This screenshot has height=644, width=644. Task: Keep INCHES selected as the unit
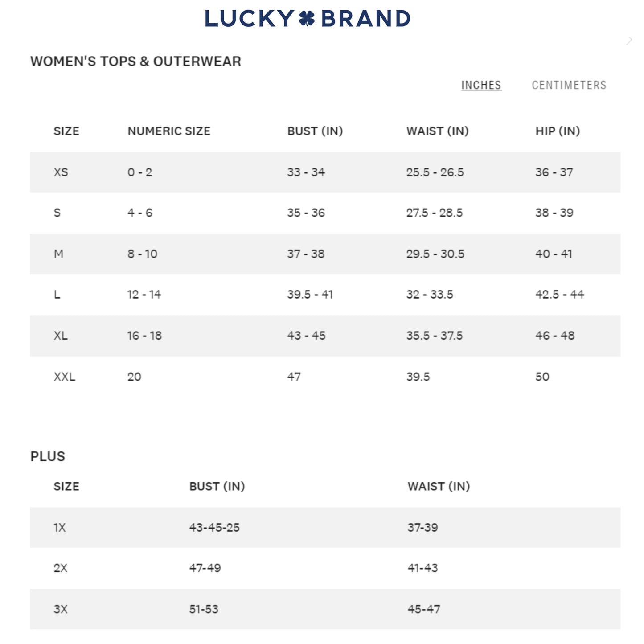pos(481,85)
